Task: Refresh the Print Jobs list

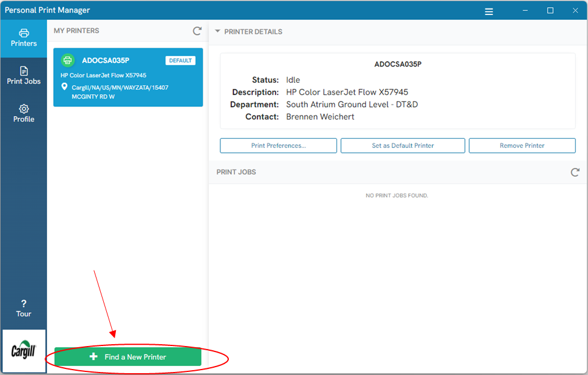Action: click(x=575, y=172)
